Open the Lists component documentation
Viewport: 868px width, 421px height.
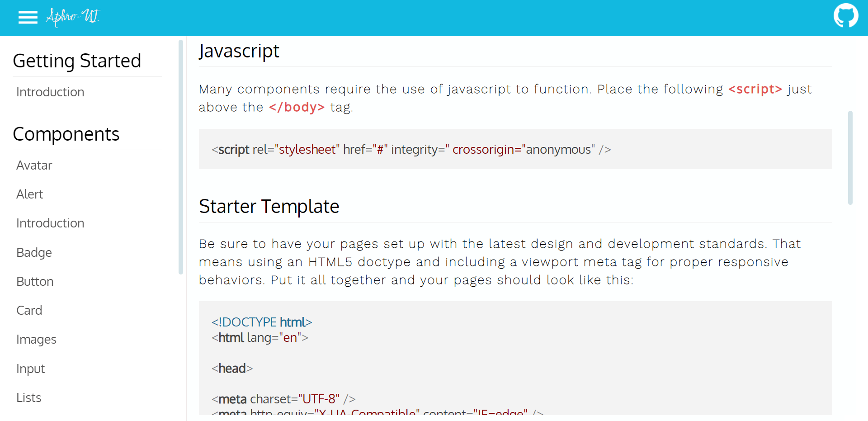point(28,397)
